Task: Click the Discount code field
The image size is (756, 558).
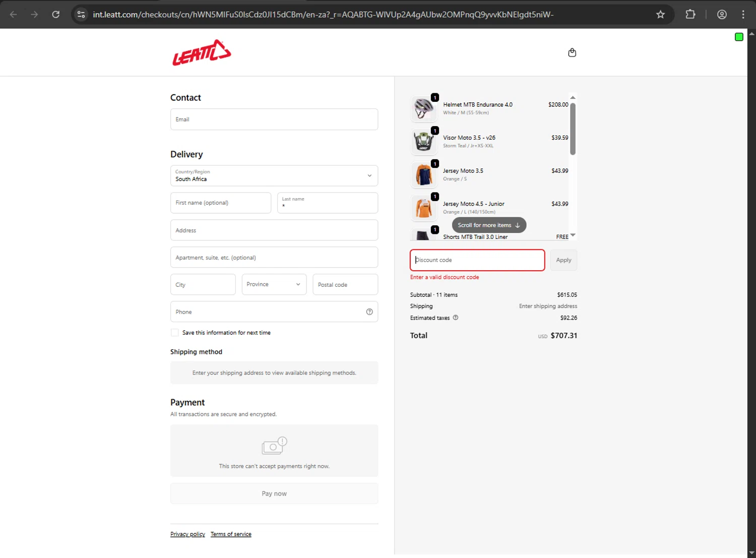Action: (477, 260)
